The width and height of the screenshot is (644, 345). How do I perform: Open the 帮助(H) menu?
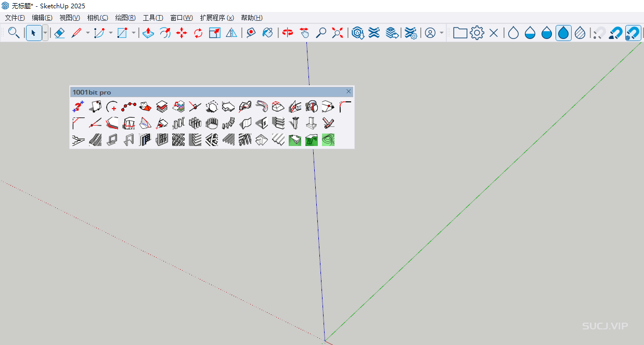252,18
